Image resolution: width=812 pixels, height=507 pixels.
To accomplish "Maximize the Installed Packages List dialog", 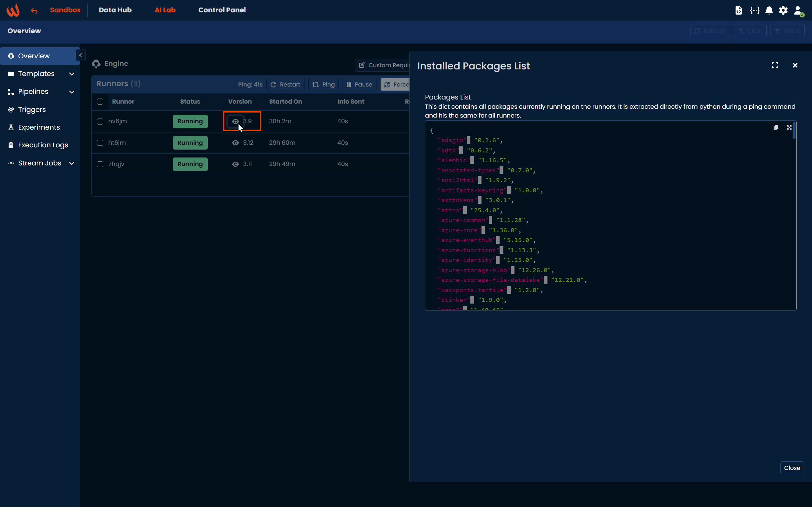I will (775, 65).
